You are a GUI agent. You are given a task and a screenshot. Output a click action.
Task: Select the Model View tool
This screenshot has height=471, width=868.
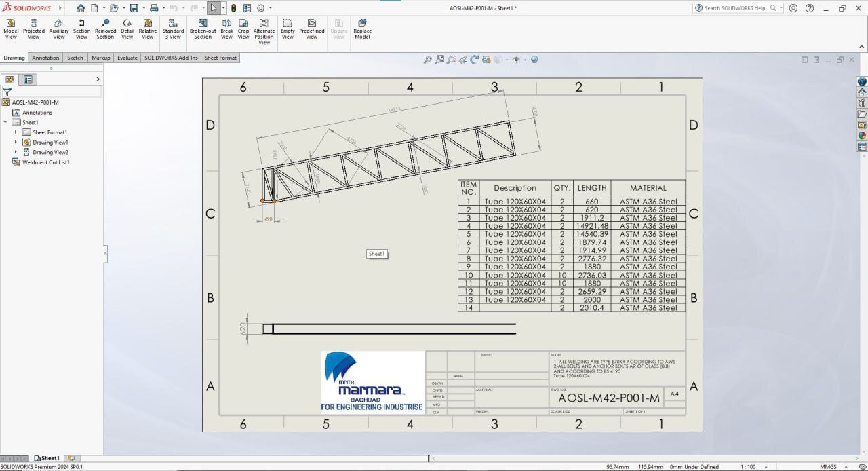point(11,29)
